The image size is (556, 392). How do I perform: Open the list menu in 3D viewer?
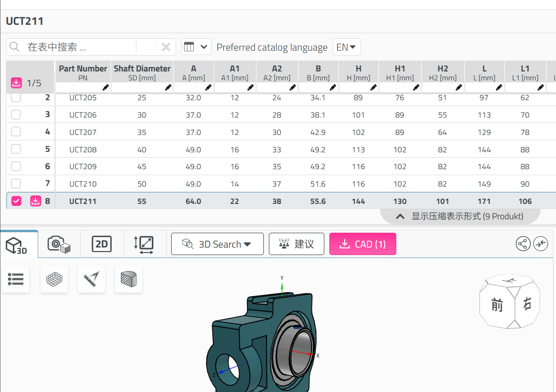coord(15,279)
